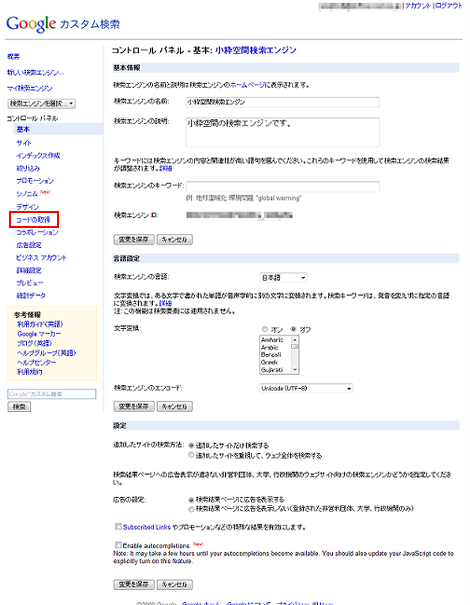This screenshot has width=470, height=605.
Task: Open the シノニム menu item
Action: (27, 194)
